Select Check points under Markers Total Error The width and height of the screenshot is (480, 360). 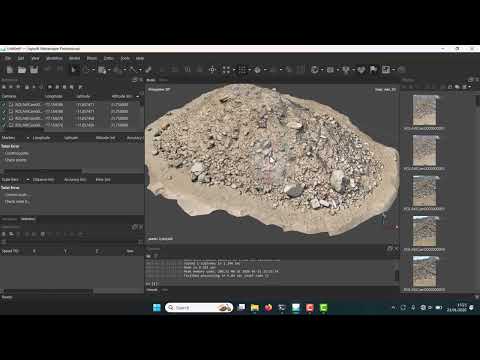(x=16, y=160)
